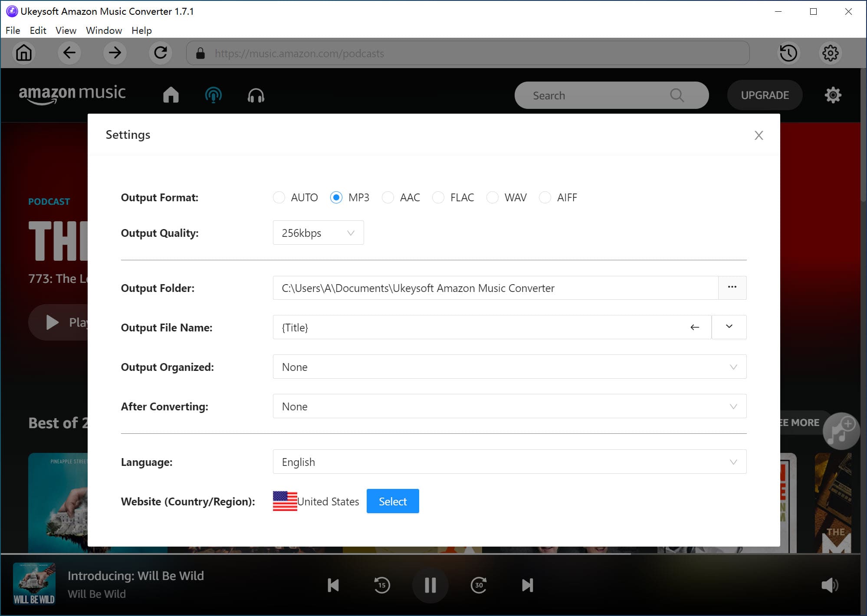Image resolution: width=867 pixels, height=616 pixels.
Task: Navigate back using the back arrow
Action: (69, 53)
